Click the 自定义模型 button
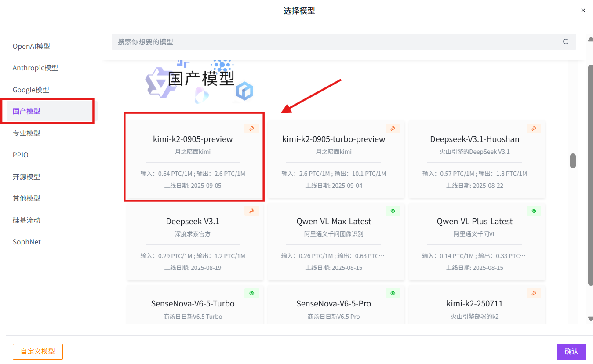 [x=38, y=352]
